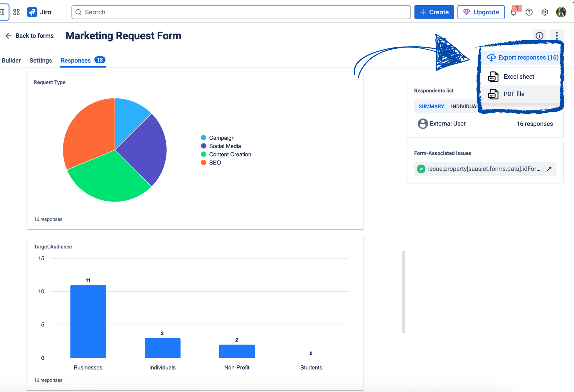The image size is (574, 392).
Task: Click the Jira logo icon
Action: pyautogui.click(x=32, y=12)
